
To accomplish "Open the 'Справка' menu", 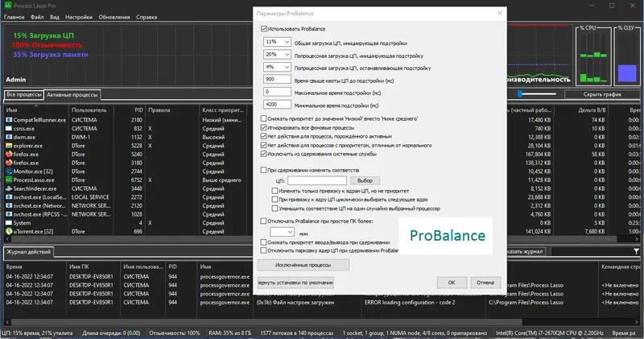I will (147, 17).
